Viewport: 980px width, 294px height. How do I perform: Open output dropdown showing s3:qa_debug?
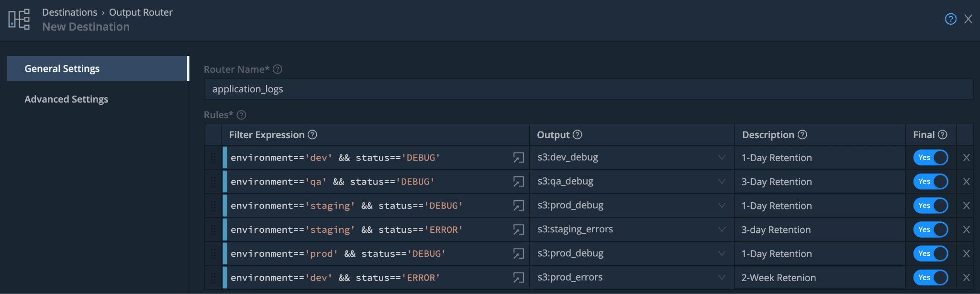coord(722,182)
